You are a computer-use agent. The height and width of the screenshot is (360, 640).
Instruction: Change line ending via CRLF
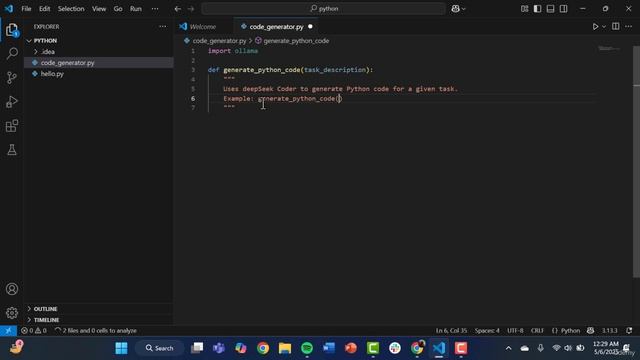tap(537, 331)
